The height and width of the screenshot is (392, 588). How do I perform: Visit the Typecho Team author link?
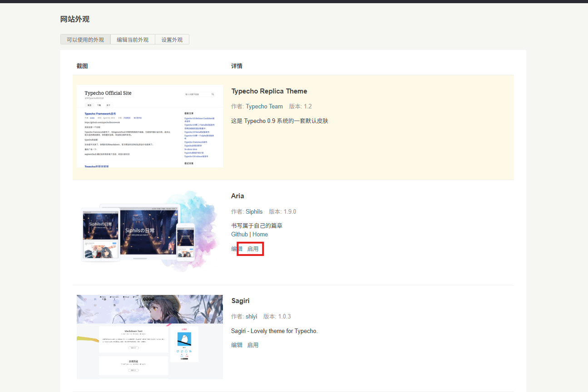tap(264, 106)
